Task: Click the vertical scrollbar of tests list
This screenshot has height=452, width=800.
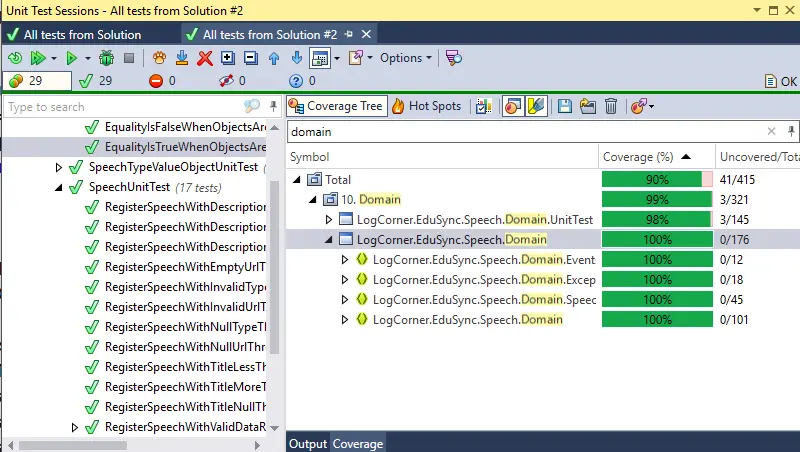Action: (x=274, y=266)
